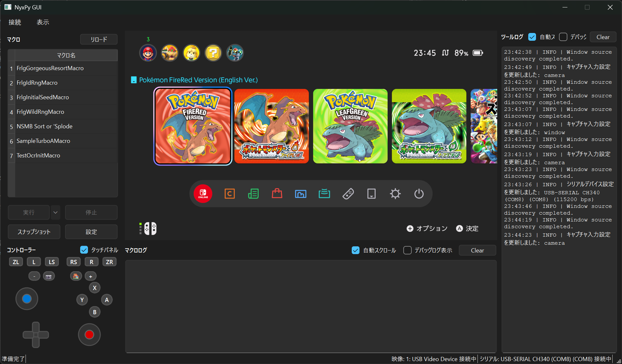Viewport: 622px width, 364px height.
Task: Click the capture camera controller button
Action: [49, 276]
